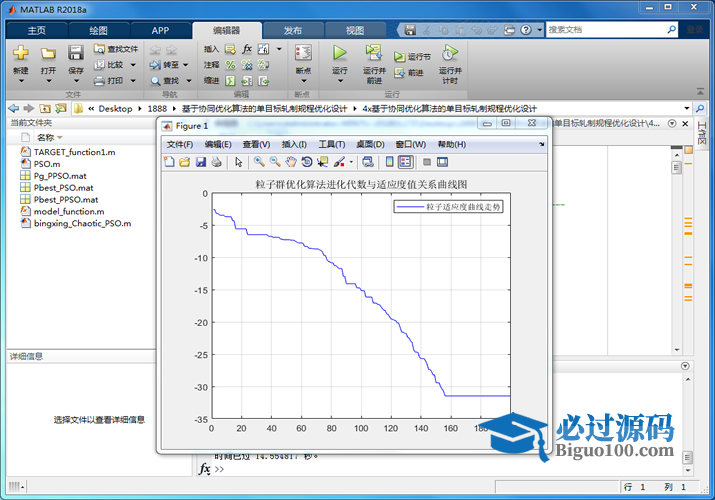715x500 pixels.
Task: Click the Run (运行) green arrow icon
Action: pyautogui.click(x=340, y=53)
